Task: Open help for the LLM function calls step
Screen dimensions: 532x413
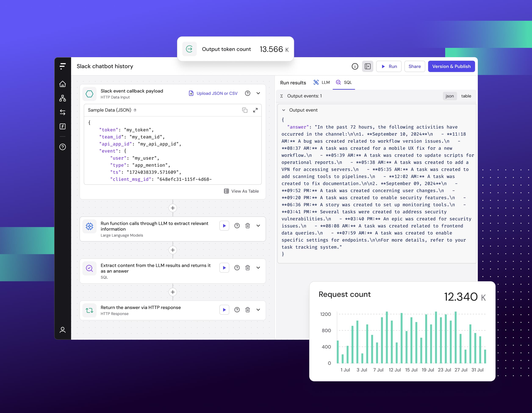Action: pos(237,226)
